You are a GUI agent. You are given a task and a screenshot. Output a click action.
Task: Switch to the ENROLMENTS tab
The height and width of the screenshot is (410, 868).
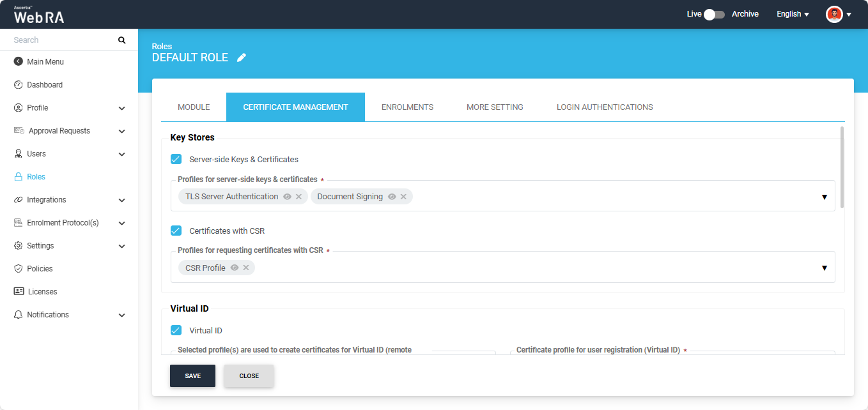407,107
